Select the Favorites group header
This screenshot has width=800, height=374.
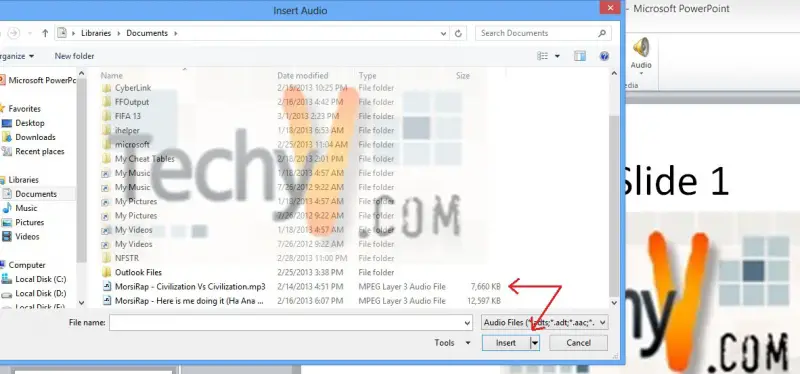click(24, 109)
